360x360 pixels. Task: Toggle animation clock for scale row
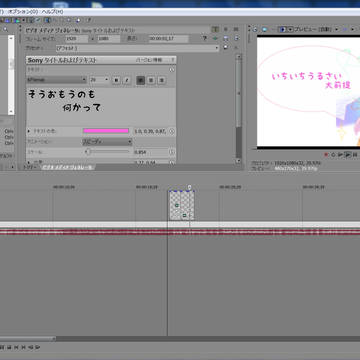(x=172, y=152)
